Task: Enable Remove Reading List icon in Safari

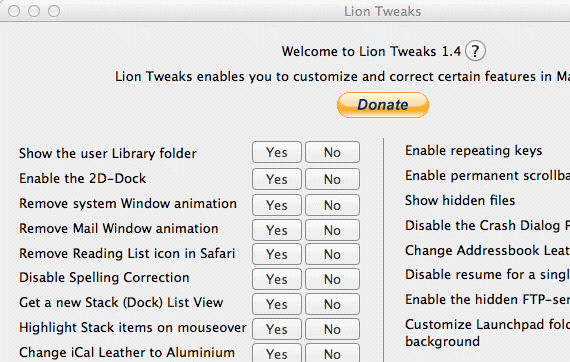Action: (x=277, y=254)
